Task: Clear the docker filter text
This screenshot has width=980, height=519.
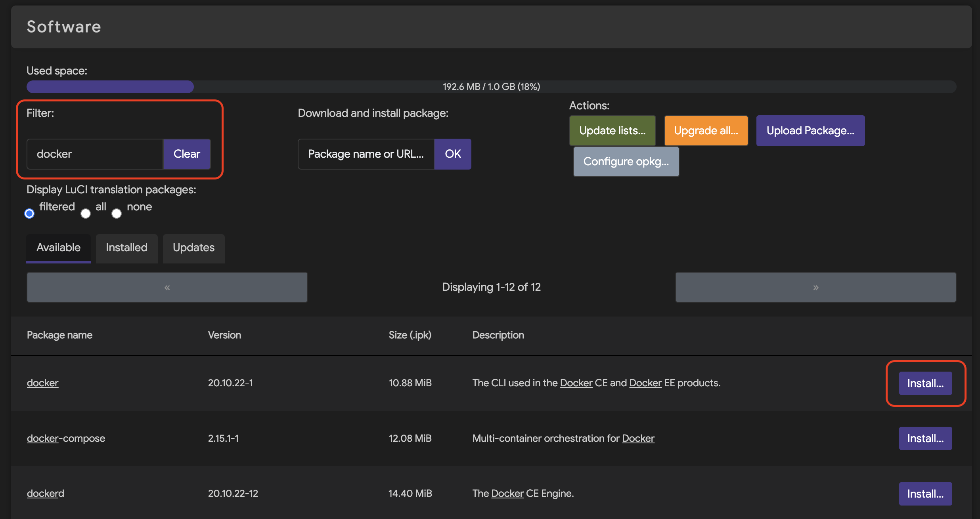Action: pos(187,154)
